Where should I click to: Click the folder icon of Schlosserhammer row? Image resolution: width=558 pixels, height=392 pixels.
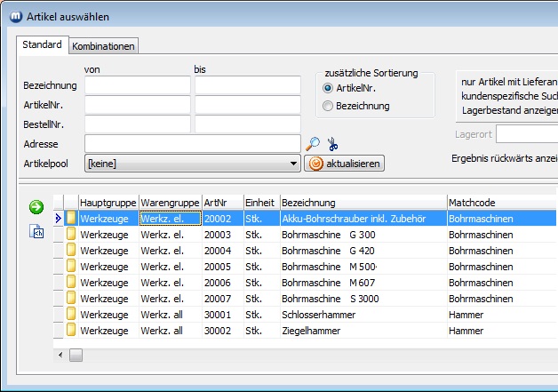tap(71, 315)
